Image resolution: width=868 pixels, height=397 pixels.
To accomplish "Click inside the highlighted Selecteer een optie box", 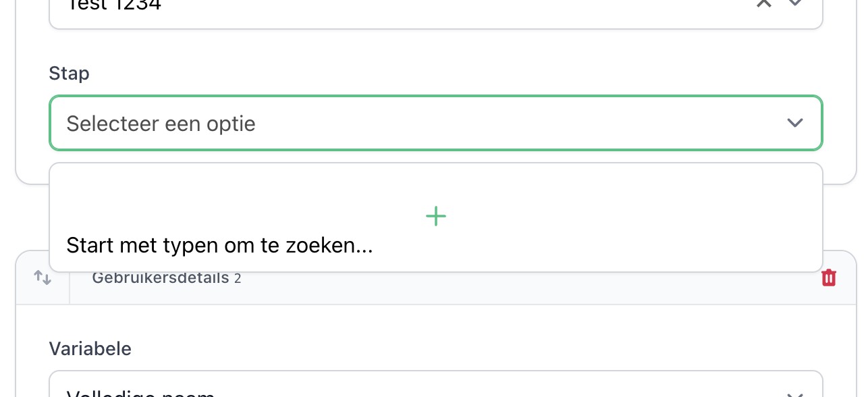I will [435, 123].
